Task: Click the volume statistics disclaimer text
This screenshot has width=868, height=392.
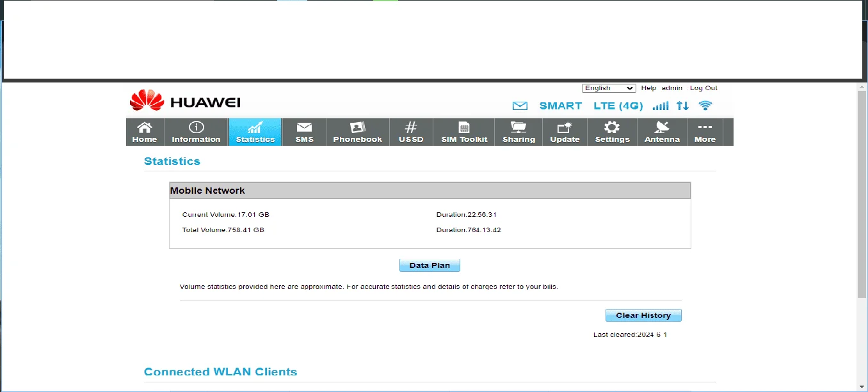Action: click(369, 287)
